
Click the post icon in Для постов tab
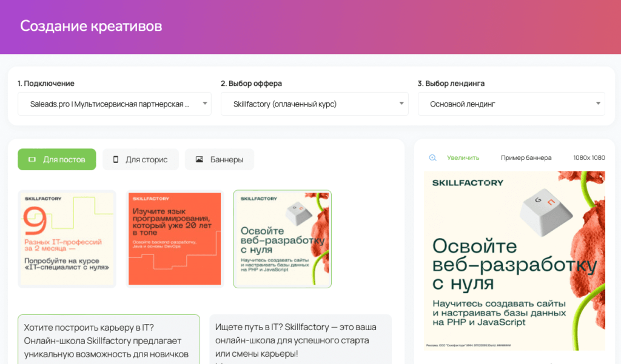click(32, 159)
